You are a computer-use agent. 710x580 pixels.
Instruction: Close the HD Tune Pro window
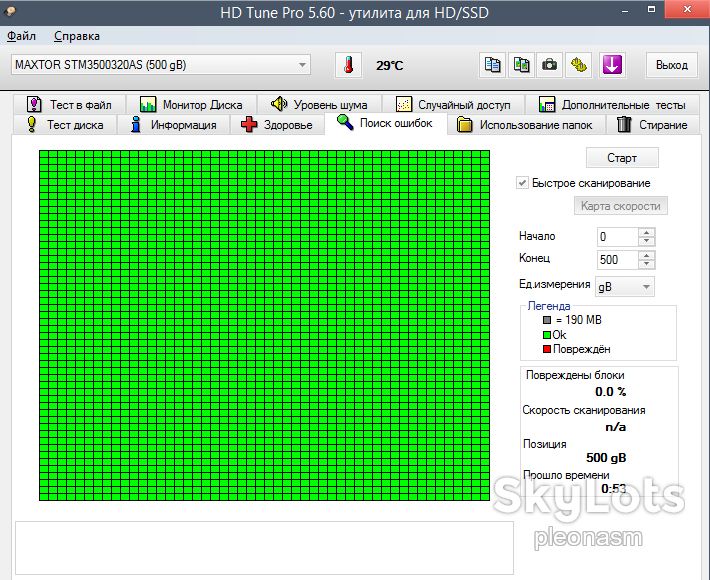687,9
